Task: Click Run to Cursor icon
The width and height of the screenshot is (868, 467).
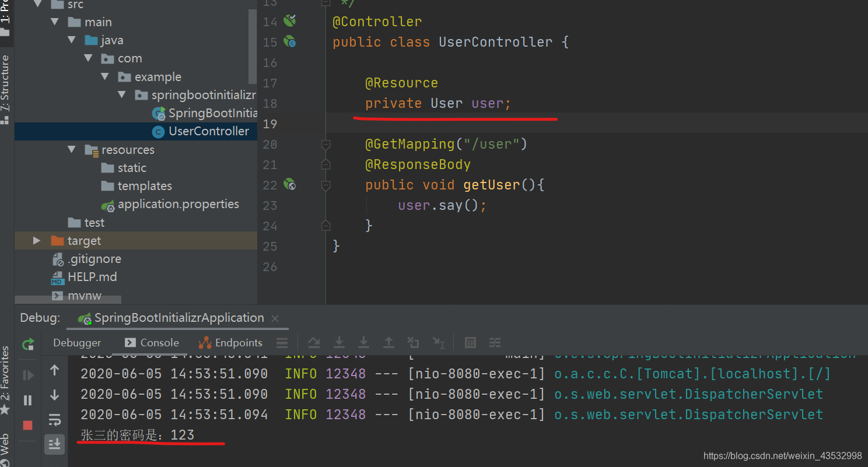Action: pos(439,343)
